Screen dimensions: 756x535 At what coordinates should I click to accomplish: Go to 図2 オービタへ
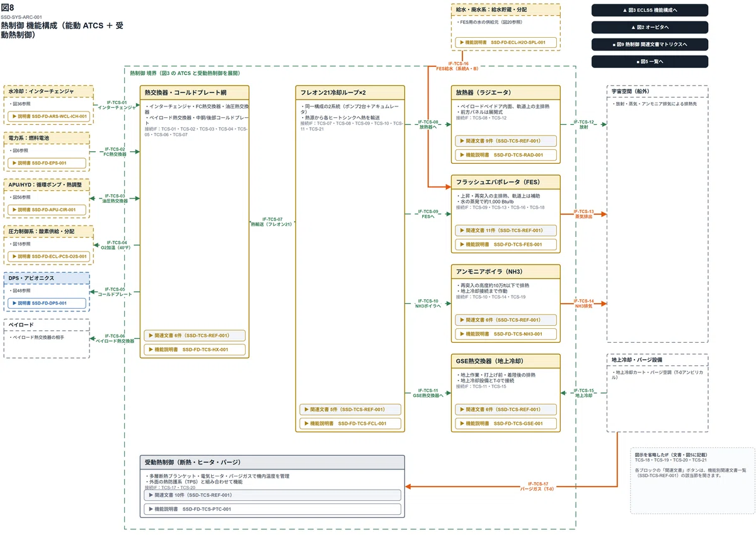(x=650, y=27)
